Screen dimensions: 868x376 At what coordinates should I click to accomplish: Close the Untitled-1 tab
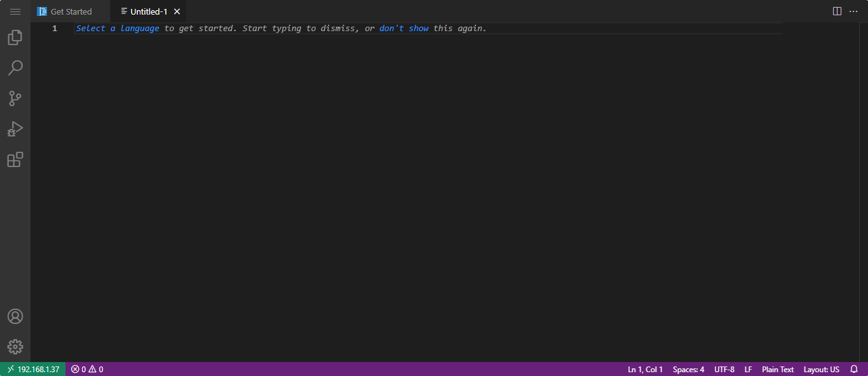tap(177, 11)
